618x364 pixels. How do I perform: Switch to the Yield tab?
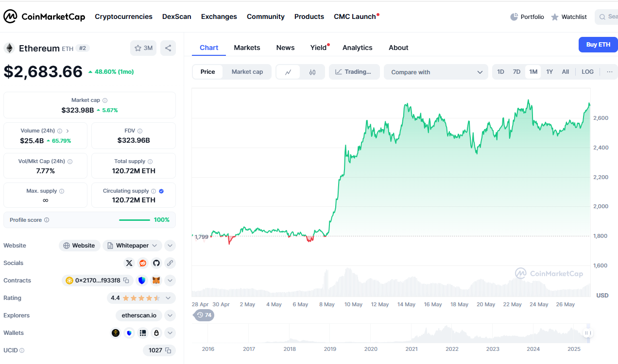coord(319,48)
